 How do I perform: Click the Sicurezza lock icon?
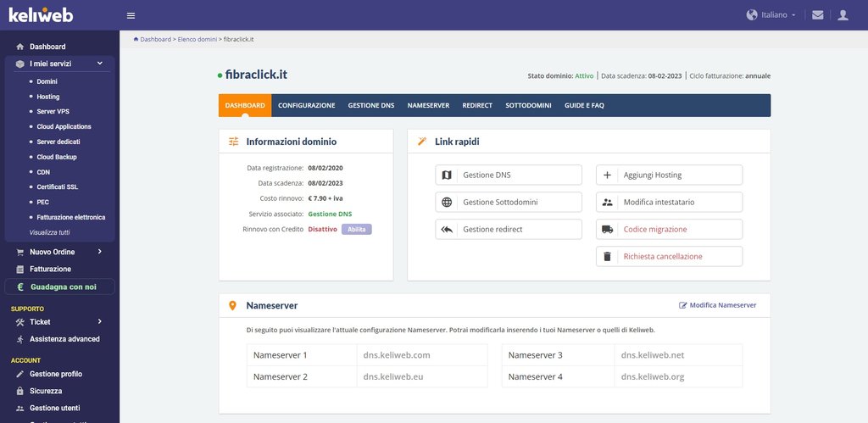point(20,391)
